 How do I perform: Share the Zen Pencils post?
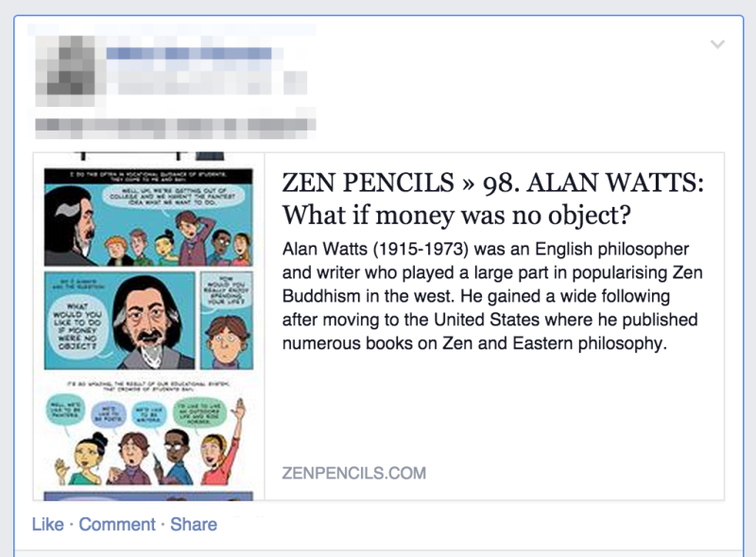pyautogui.click(x=194, y=525)
